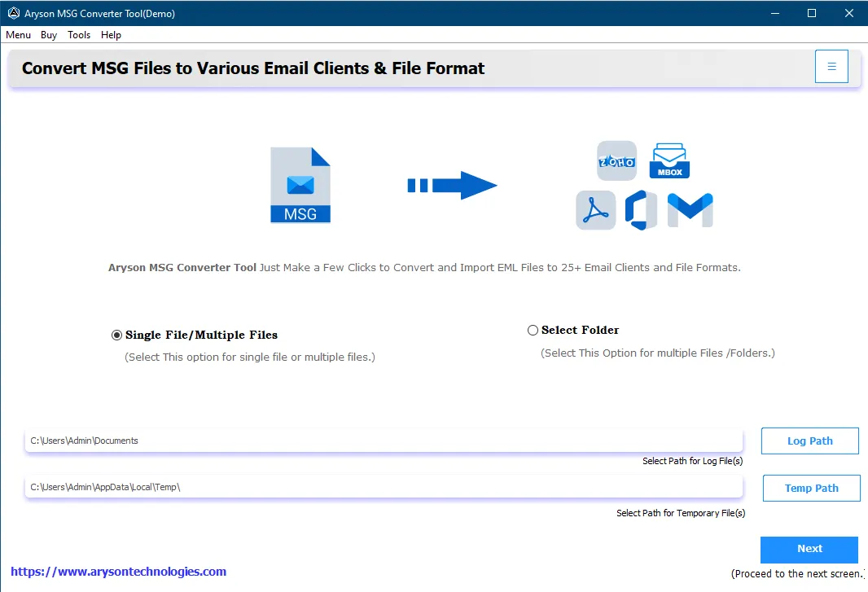Click the Aryson MSG Converter Tool description sentence
Screen dimensions: 868x592
tap(424, 267)
